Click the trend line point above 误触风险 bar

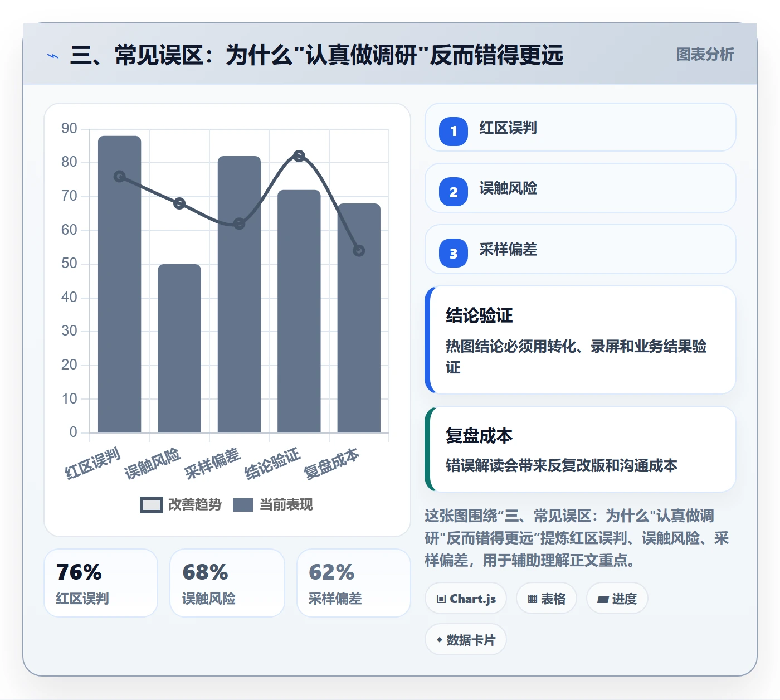[179, 203]
